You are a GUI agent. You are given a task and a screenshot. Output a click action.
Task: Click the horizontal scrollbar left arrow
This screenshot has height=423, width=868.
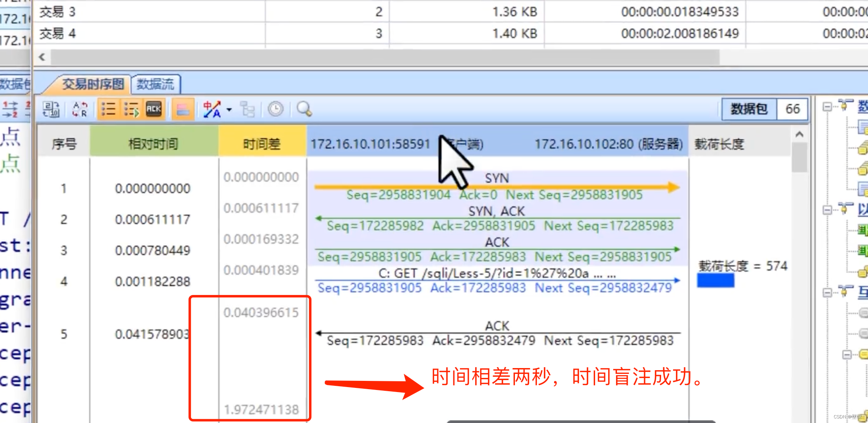click(x=42, y=57)
